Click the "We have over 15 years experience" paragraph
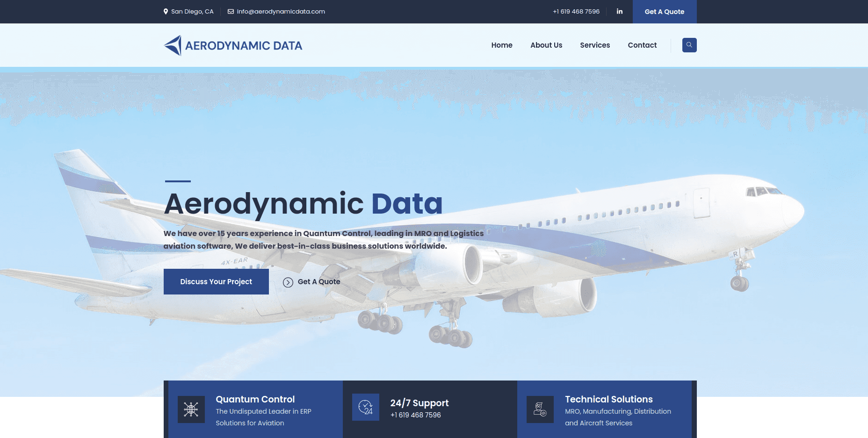This screenshot has height=438, width=868. point(324,240)
